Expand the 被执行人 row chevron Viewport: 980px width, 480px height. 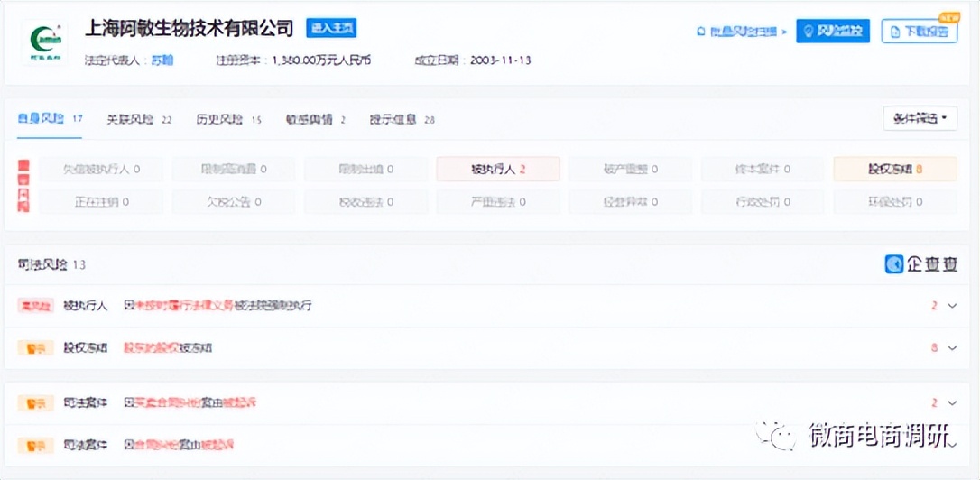(x=952, y=306)
